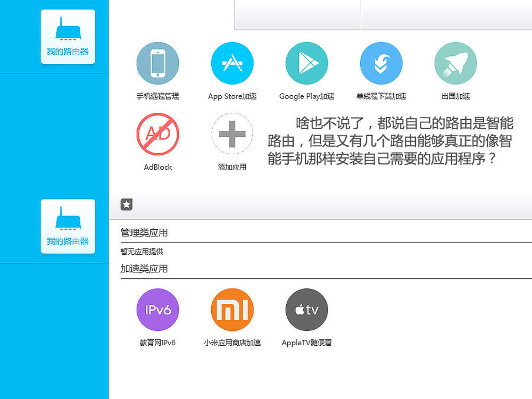
Task: Open the AdBlock app icon
Action: (x=158, y=134)
